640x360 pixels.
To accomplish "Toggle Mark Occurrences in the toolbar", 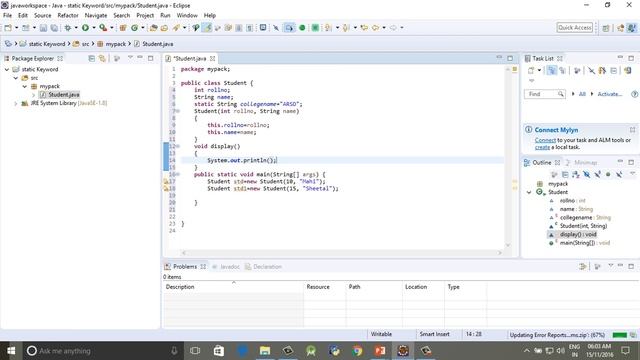I will point(207,28).
